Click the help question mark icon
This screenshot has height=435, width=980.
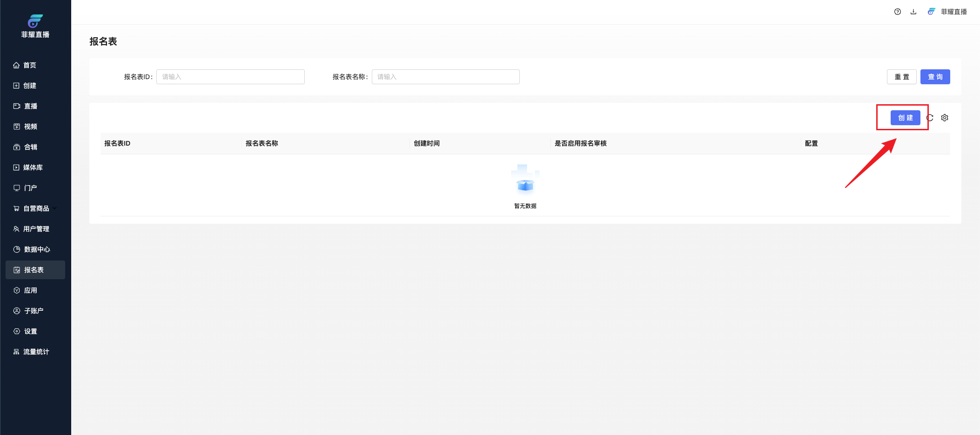point(897,12)
